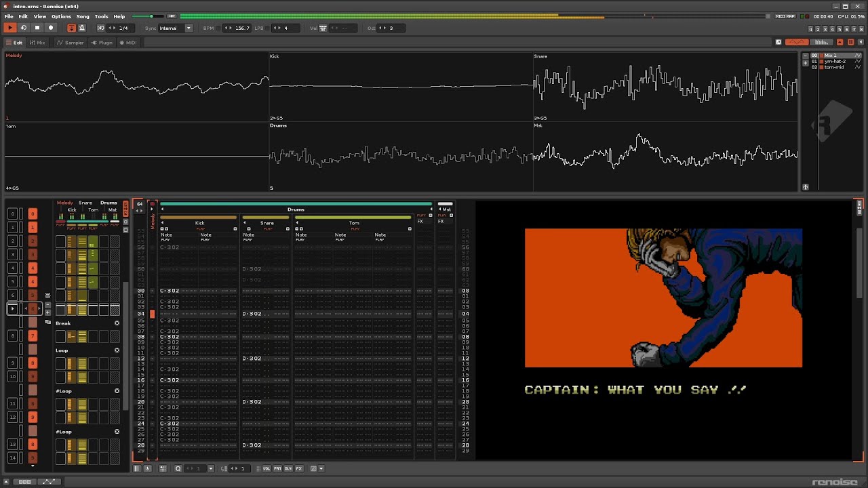Toggle pattern loop playback button
This screenshot has height=488, width=868.
click(x=23, y=28)
